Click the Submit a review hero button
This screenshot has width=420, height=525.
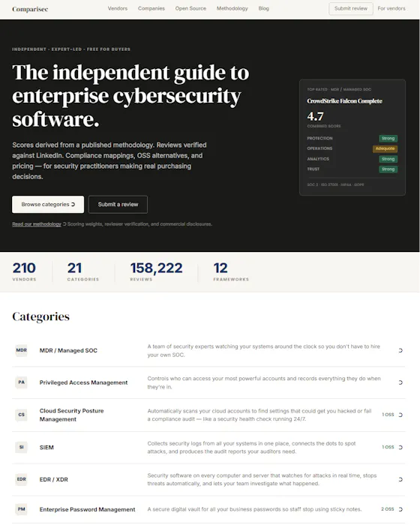[118, 204]
